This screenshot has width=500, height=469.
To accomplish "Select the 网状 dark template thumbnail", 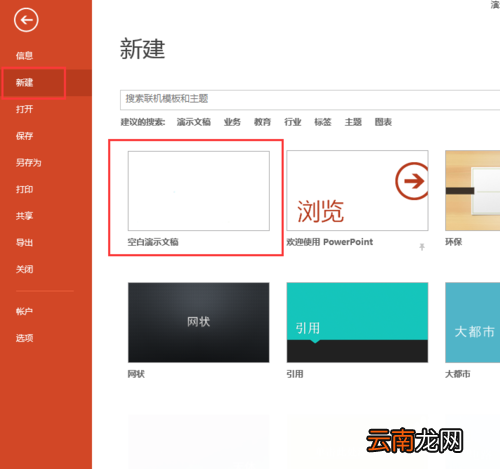I will tap(199, 322).
